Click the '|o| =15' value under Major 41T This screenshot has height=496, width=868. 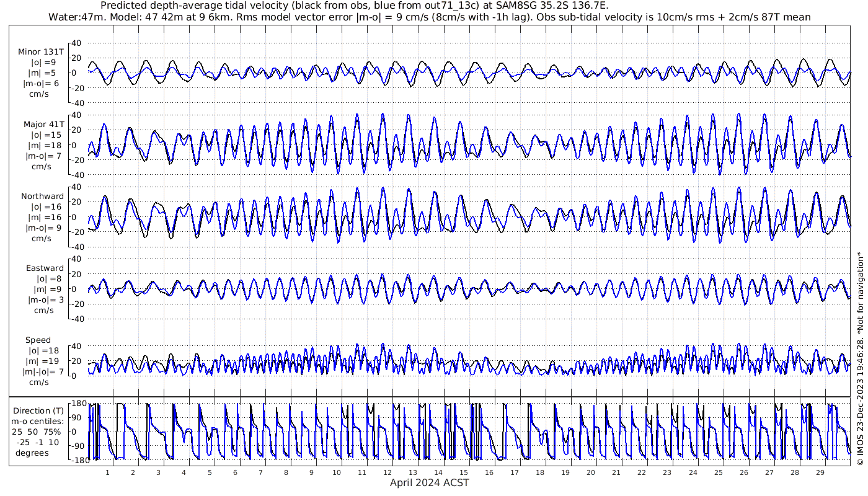46,135
